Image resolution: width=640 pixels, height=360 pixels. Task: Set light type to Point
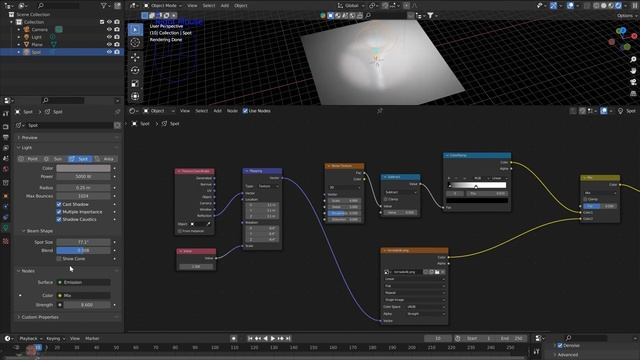tap(29, 159)
